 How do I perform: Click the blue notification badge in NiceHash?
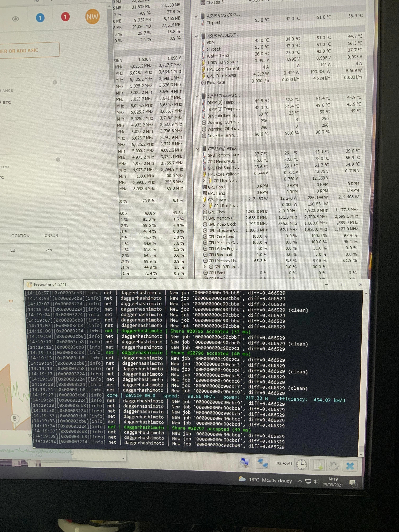40,18
